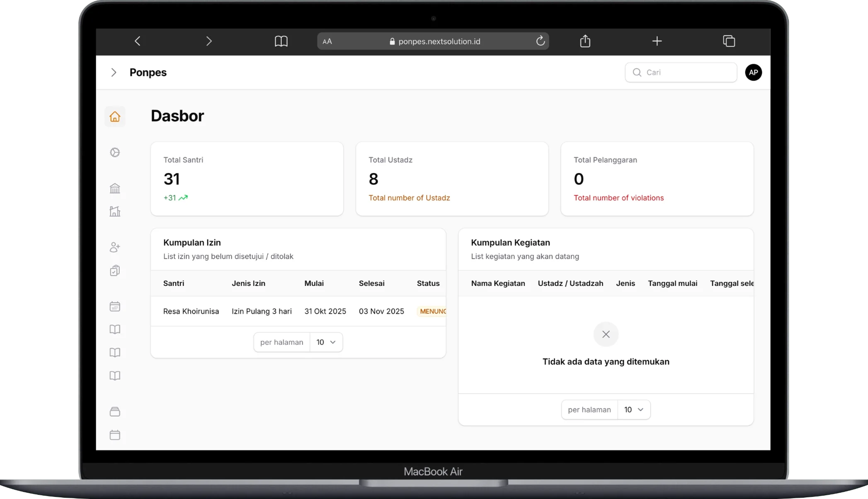Open the add-user sidebar icon
The height and width of the screenshot is (499, 868).
click(115, 247)
